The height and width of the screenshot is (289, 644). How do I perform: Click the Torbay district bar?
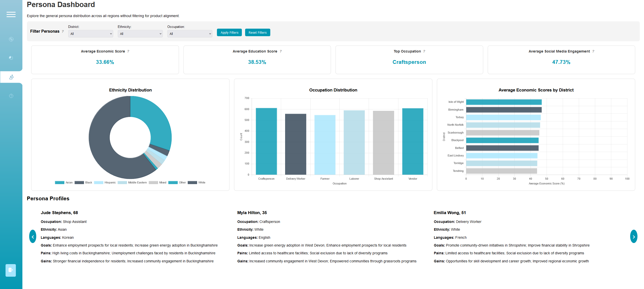[503, 117]
